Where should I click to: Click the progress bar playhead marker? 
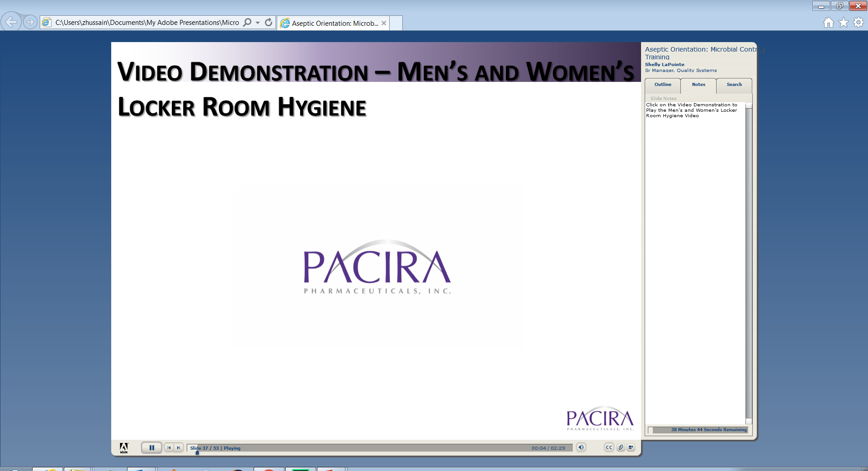point(197,452)
